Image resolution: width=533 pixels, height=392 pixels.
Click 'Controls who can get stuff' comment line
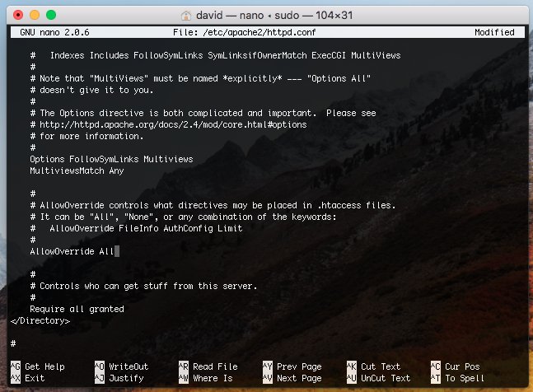[x=143, y=287]
